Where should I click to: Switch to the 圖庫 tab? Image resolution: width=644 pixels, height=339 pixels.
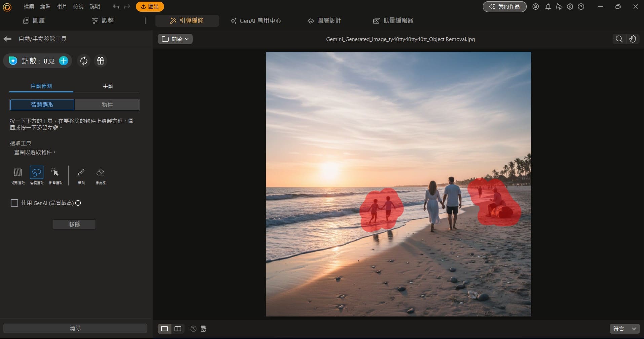34,21
